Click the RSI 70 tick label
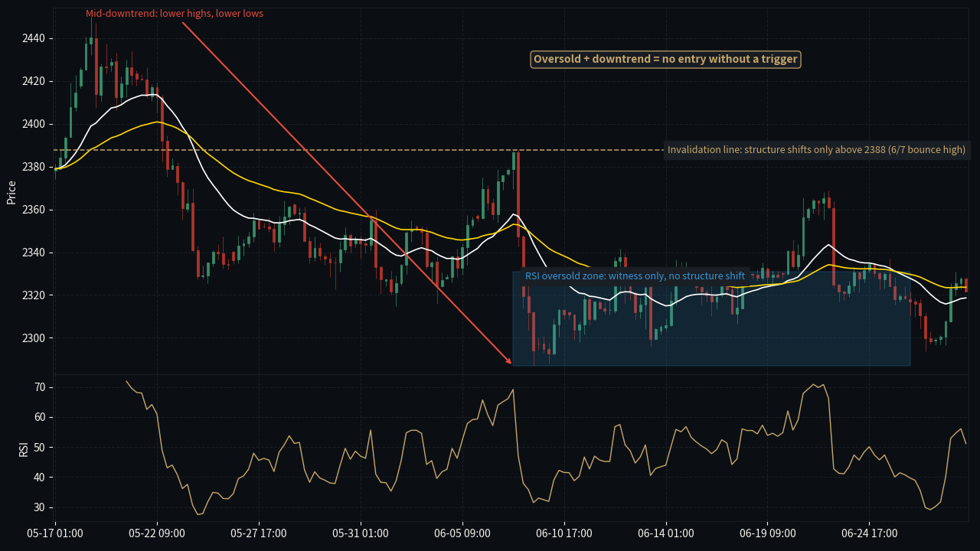The height and width of the screenshot is (551, 980). pyautogui.click(x=41, y=388)
